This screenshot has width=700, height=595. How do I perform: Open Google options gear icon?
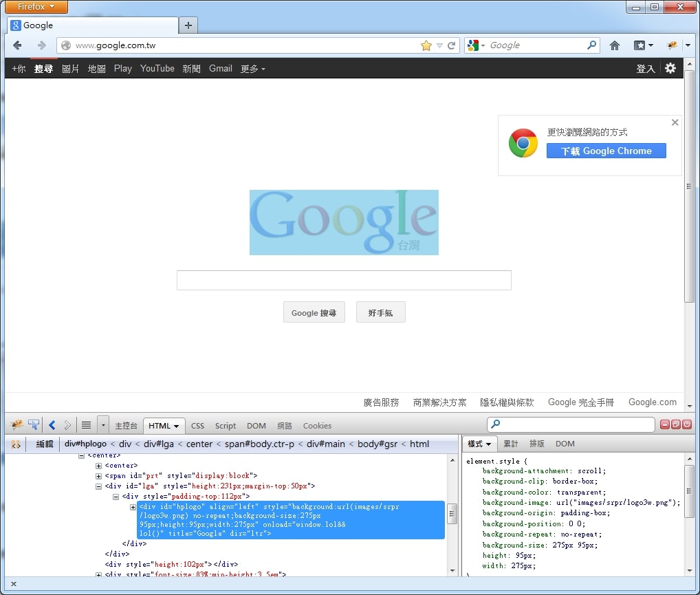tap(670, 68)
